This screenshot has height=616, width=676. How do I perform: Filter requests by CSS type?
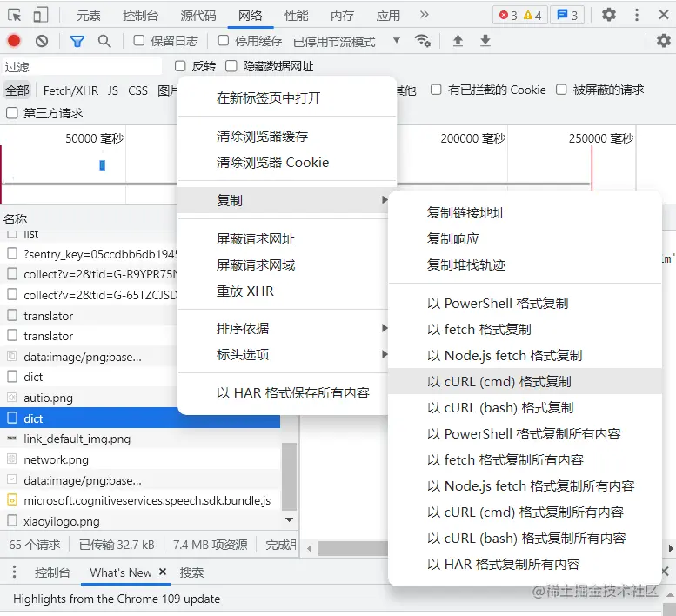pos(138,90)
